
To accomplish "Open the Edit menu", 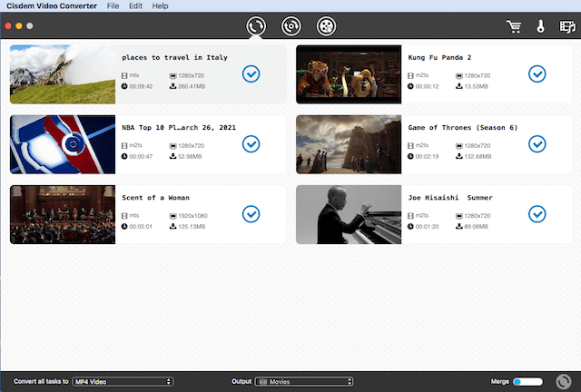I will [135, 6].
